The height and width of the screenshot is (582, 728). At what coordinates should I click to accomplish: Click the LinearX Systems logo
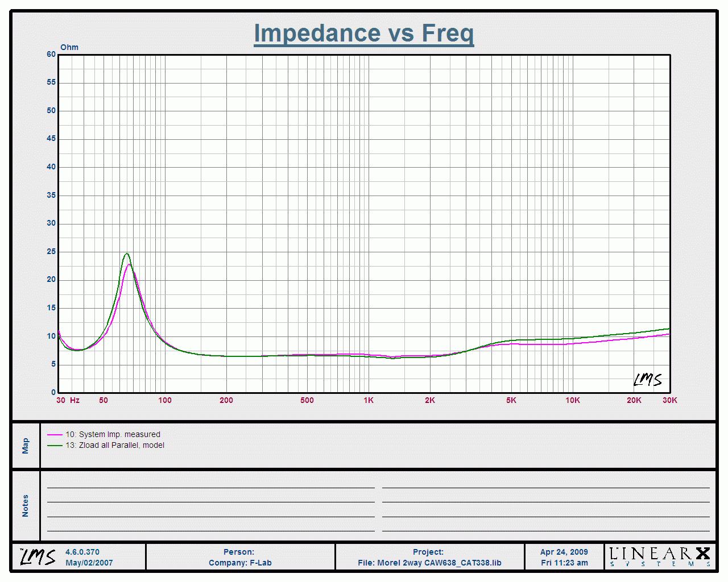click(660, 556)
